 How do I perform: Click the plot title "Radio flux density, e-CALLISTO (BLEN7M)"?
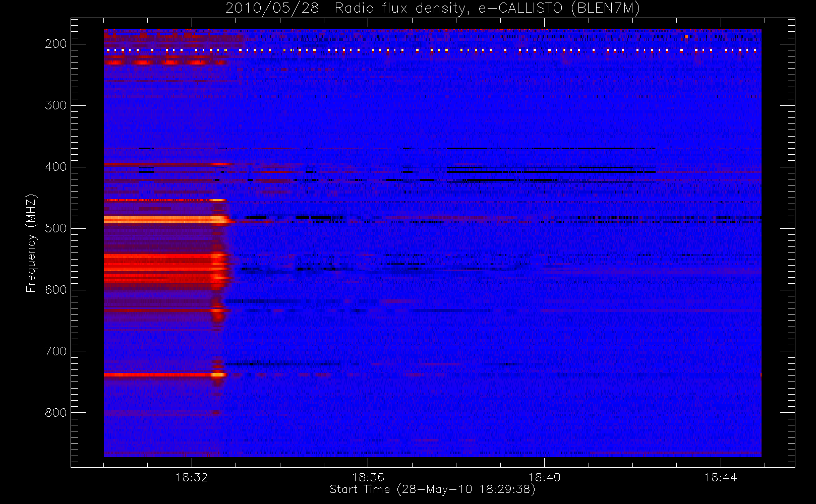[487, 9]
